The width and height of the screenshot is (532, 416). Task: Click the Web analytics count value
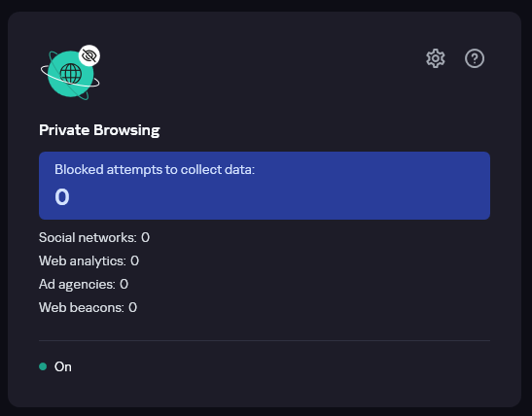click(x=134, y=261)
